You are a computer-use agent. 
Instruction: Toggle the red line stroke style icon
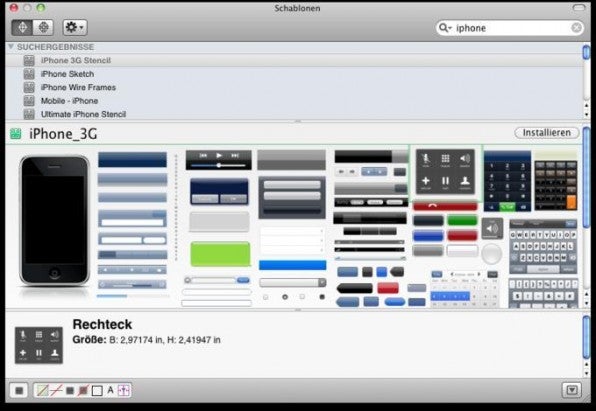[56, 390]
